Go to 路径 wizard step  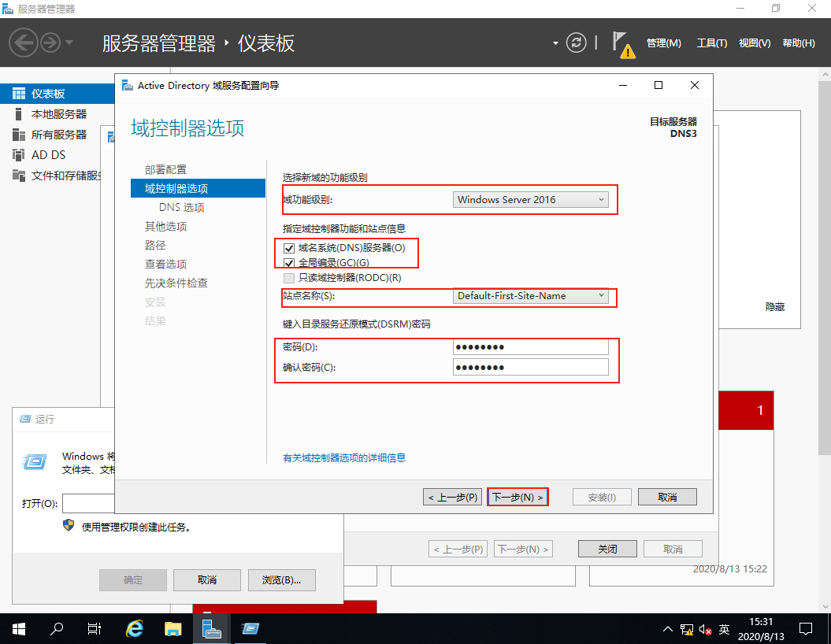155,245
